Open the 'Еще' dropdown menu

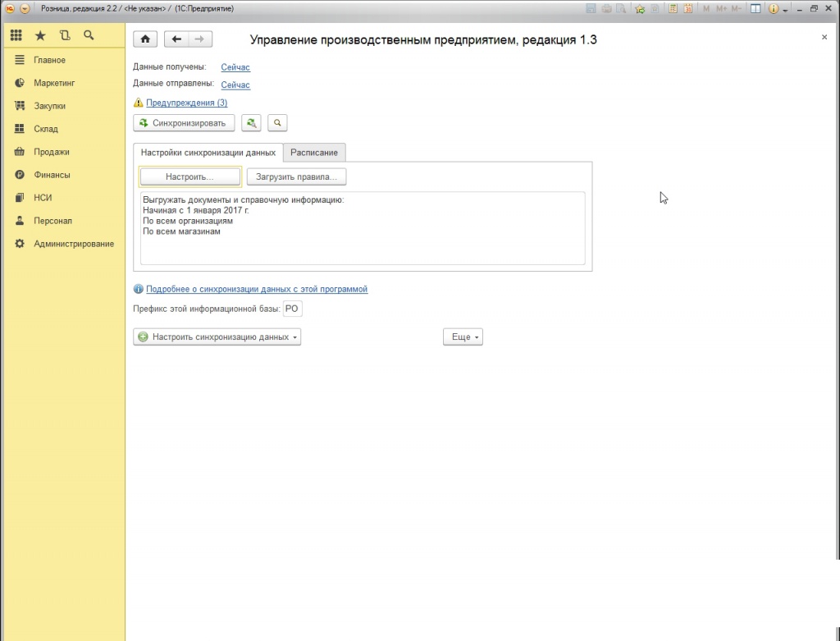(463, 337)
